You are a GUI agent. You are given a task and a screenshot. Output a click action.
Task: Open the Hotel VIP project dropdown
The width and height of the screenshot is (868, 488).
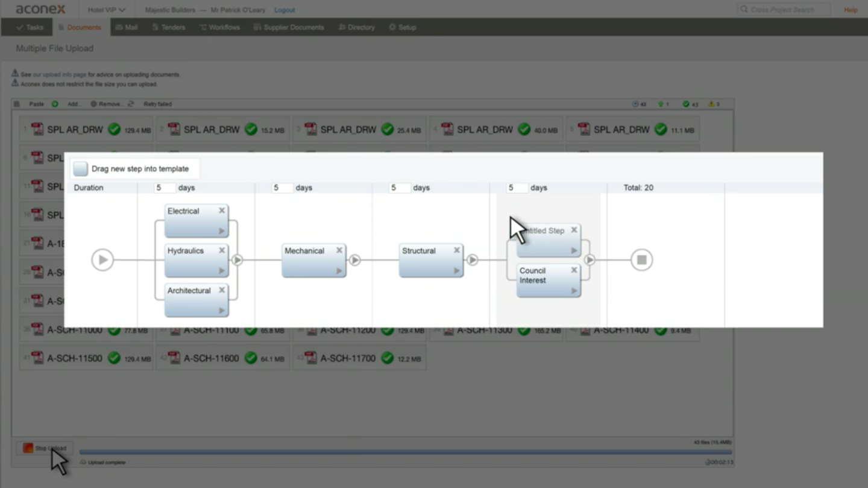(x=107, y=10)
